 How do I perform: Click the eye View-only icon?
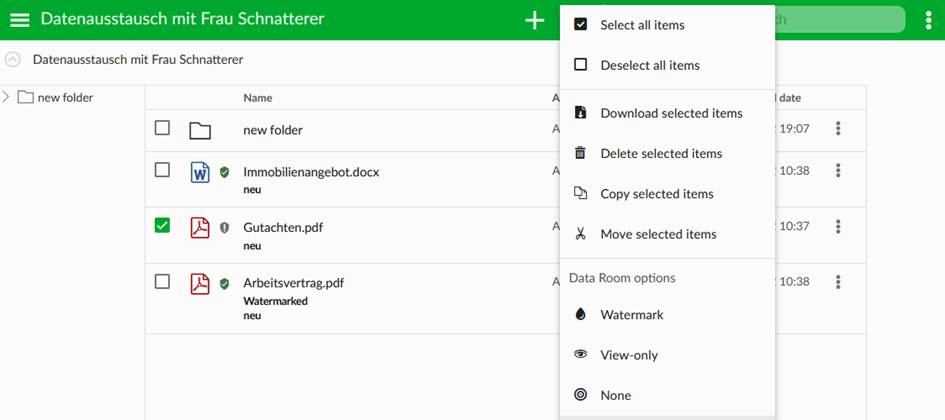[580, 354]
